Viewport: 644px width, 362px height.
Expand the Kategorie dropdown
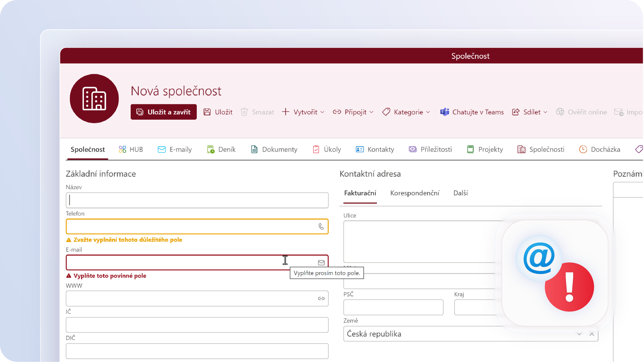[x=406, y=112]
